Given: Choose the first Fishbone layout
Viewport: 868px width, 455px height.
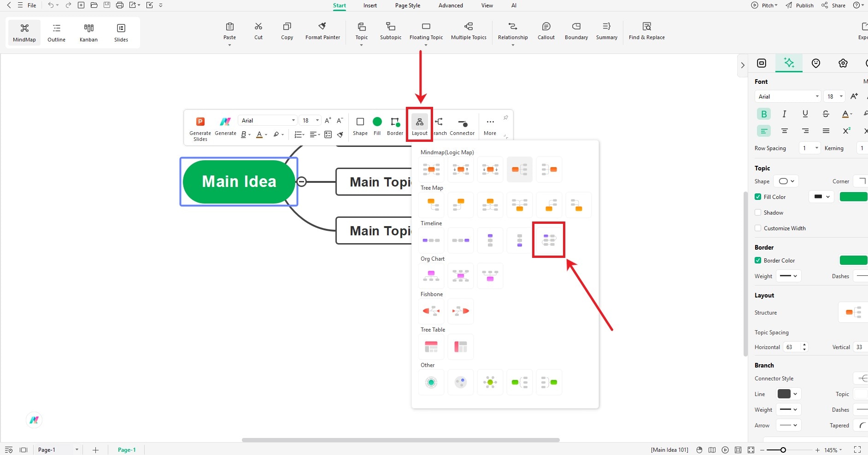Looking at the screenshot, I should (431, 311).
